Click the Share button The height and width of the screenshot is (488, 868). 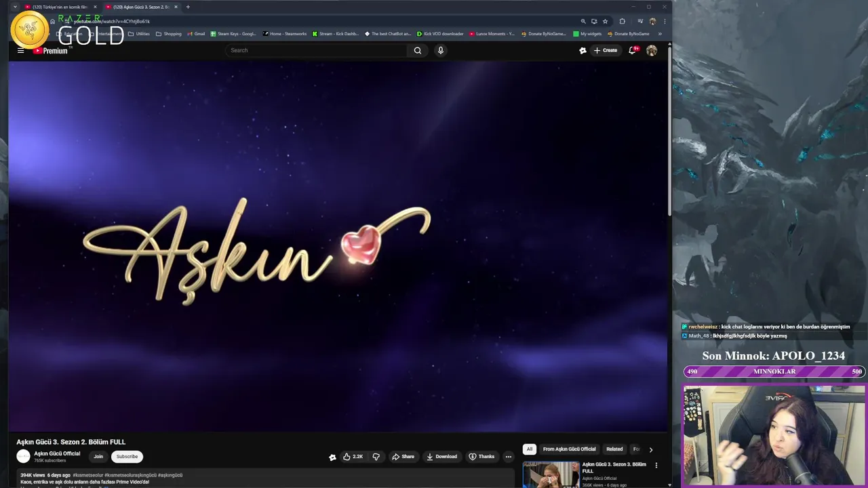click(403, 457)
